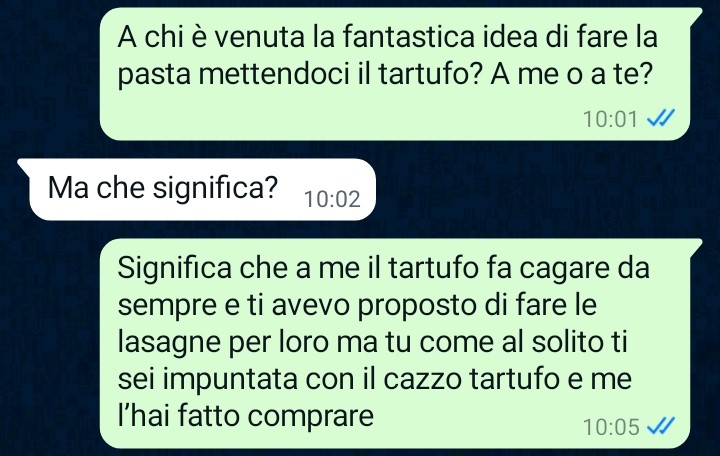
Task: Select the 10:05 timestamp
Action: [x=611, y=427]
